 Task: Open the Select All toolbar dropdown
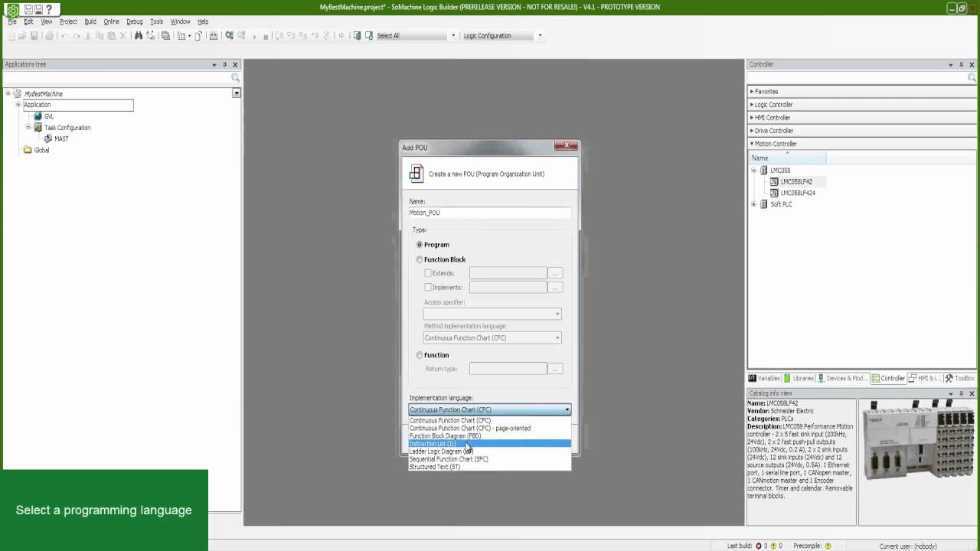coord(452,35)
